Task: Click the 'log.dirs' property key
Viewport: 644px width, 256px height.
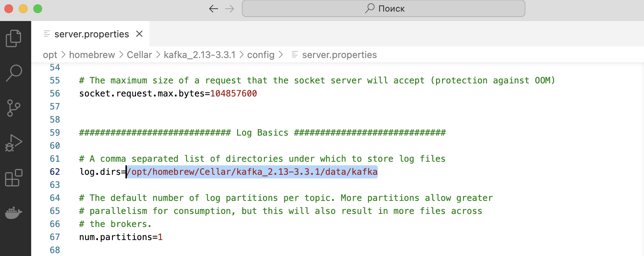Action: [x=100, y=172]
